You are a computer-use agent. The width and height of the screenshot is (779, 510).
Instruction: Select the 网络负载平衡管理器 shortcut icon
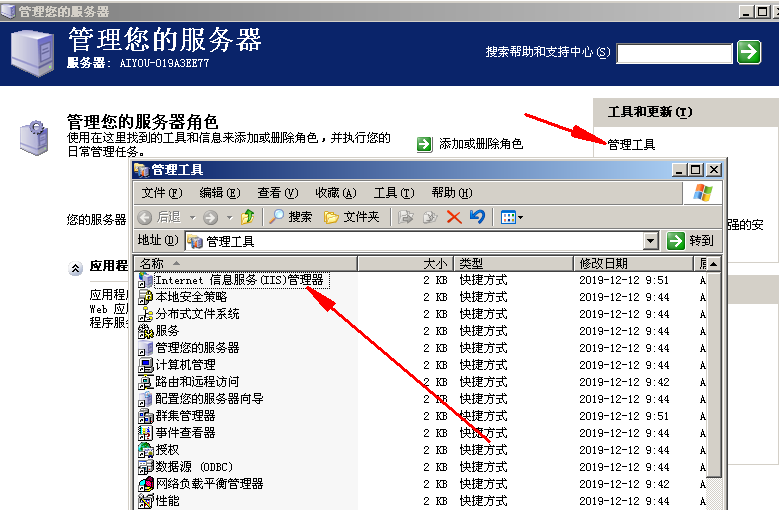145,484
